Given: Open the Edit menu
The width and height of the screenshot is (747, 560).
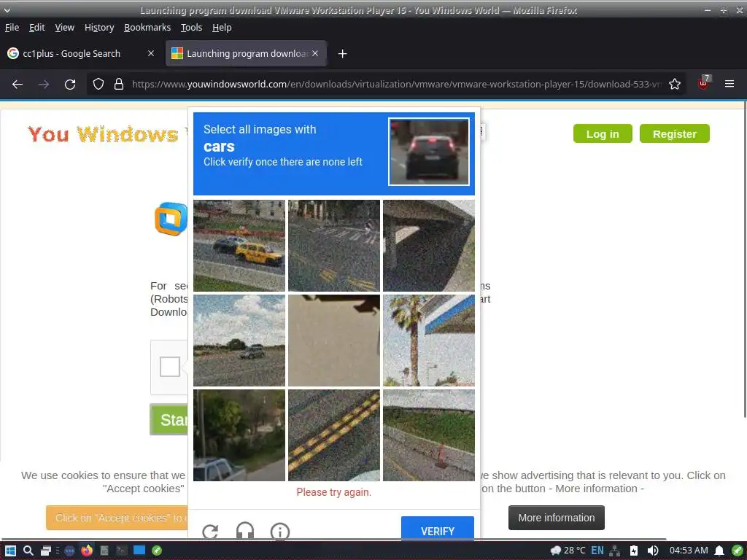Looking at the screenshot, I should 36,28.
